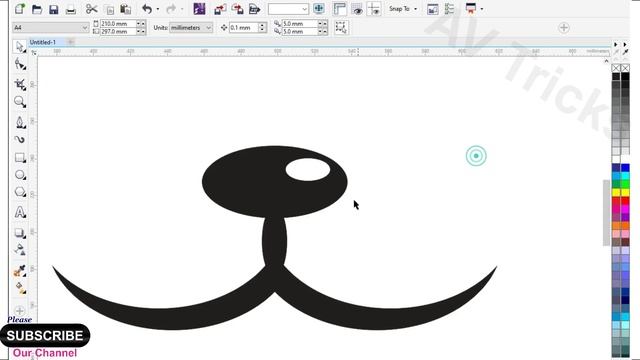Click the page width 210.0 mm field

coord(118,24)
